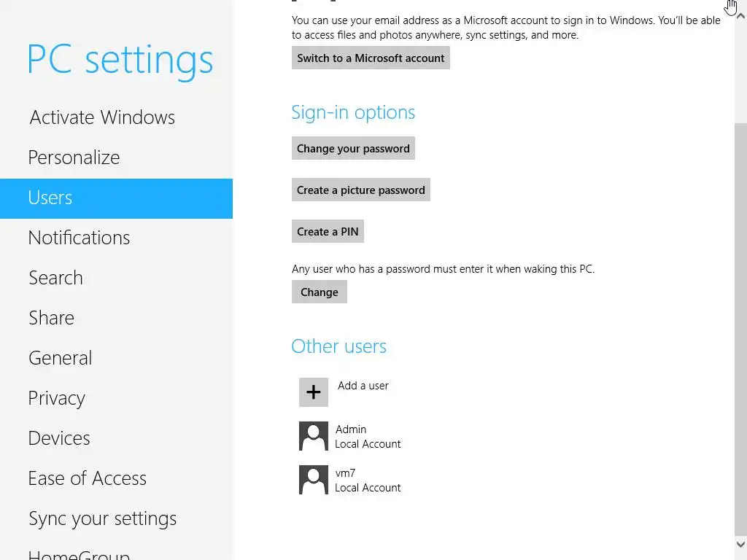Click the PC settings title
This screenshot has width=747, height=560.
point(120,61)
